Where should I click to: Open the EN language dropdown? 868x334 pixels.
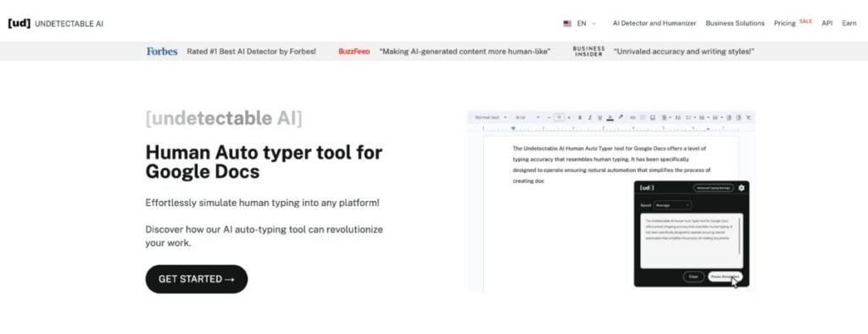pos(587,24)
